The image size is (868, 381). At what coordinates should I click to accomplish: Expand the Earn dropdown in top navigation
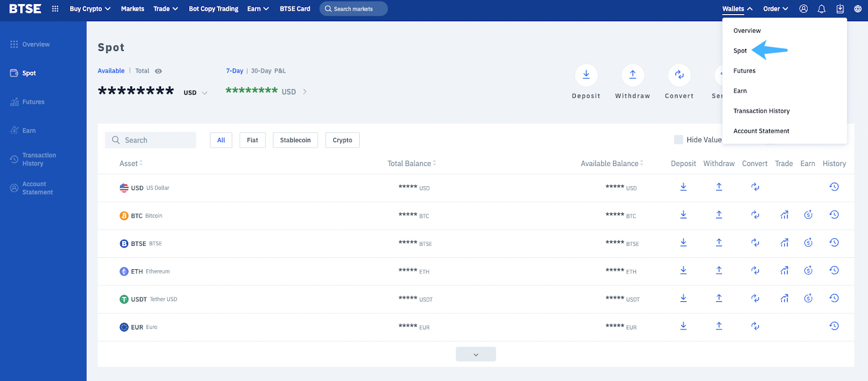tap(258, 9)
